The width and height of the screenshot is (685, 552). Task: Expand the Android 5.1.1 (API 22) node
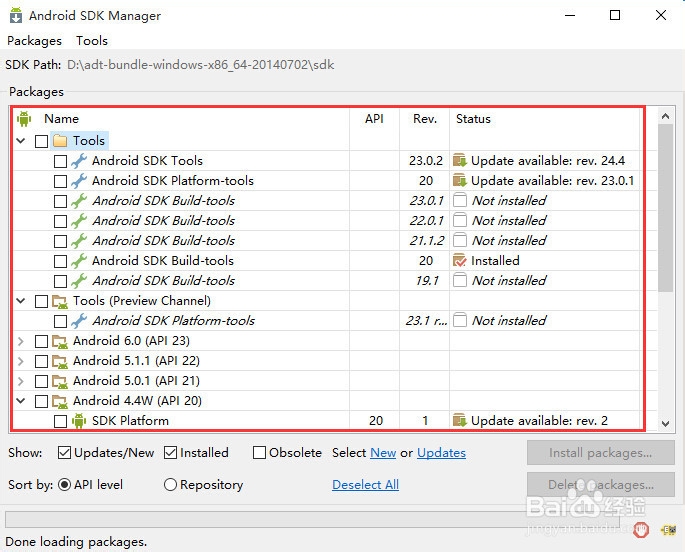21,361
